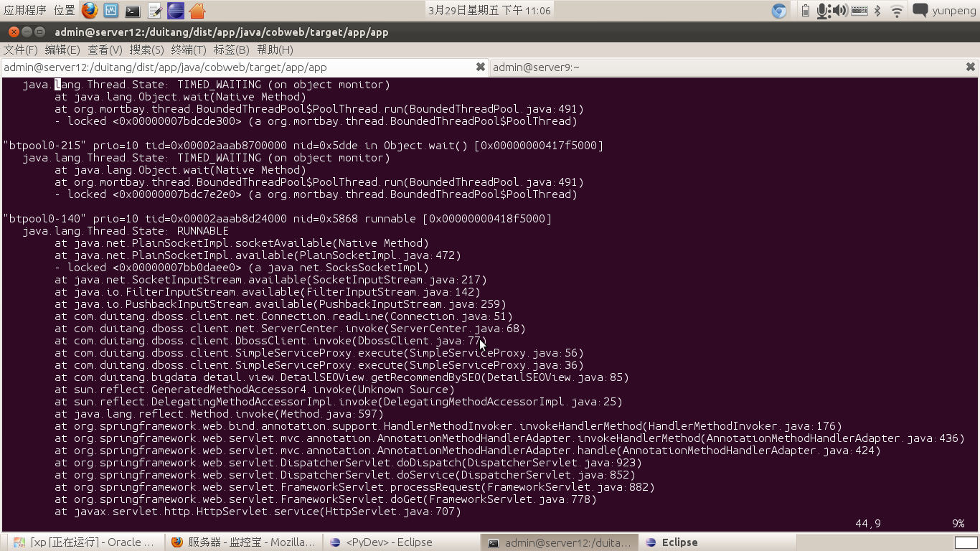Click the java.lang.Thread.State: RUNNABLE line
This screenshot has width=980, height=551.
pyautogui.click(x=126, y=231)
